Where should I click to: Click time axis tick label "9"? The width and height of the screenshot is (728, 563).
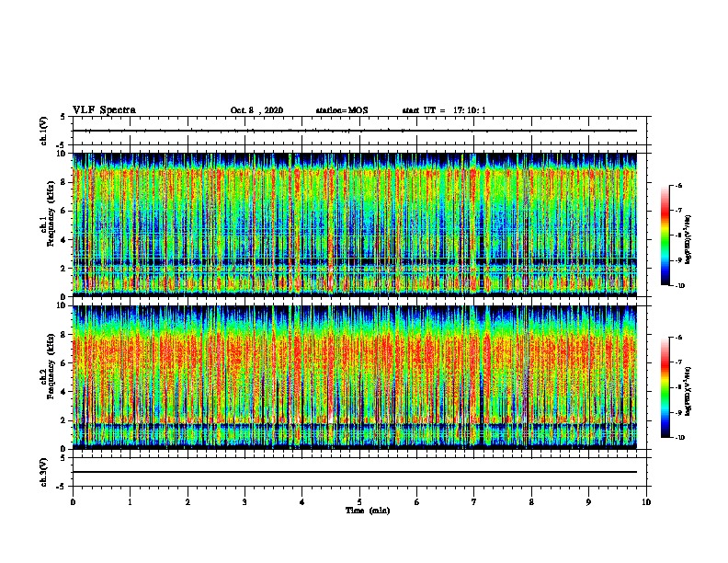tap(588, 502)
